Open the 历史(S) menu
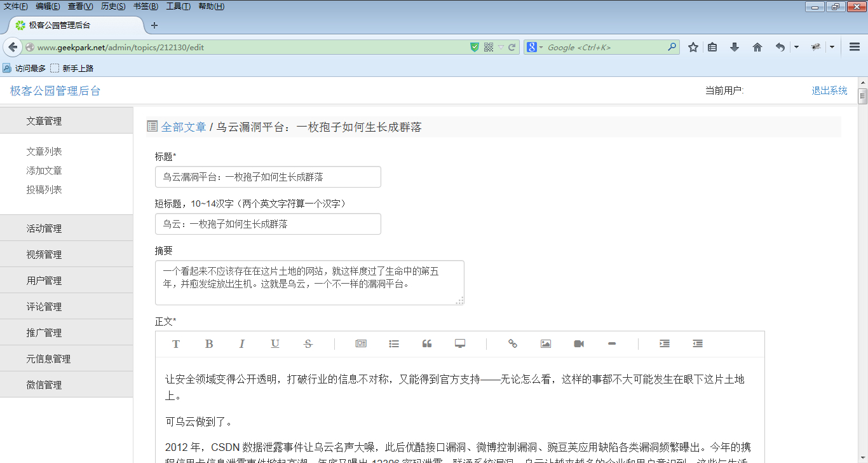The image size is (868, 463). coord(114,6)
